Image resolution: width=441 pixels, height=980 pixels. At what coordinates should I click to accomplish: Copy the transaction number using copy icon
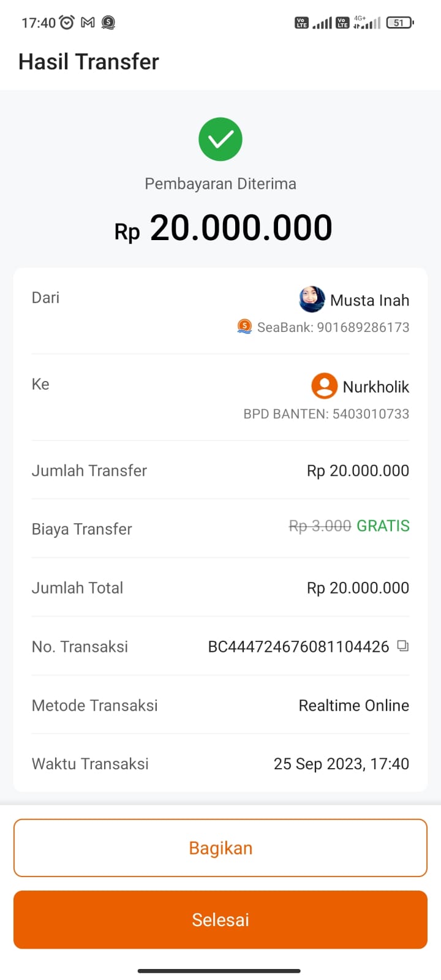402,646
